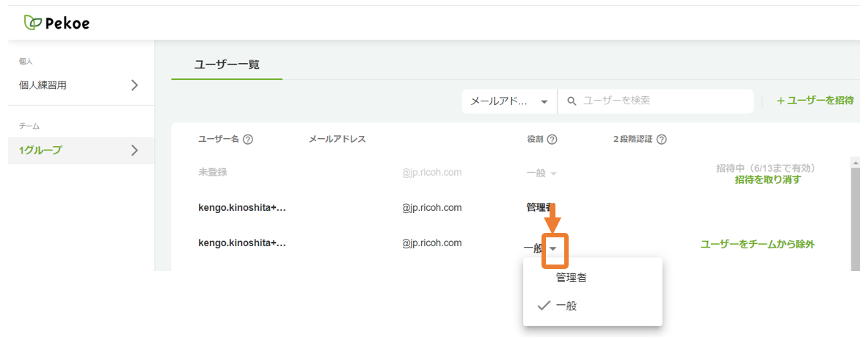Click ユーザーをチームから除外 link
The width and height of the screenshot is (868, 338).
point(757,245)
